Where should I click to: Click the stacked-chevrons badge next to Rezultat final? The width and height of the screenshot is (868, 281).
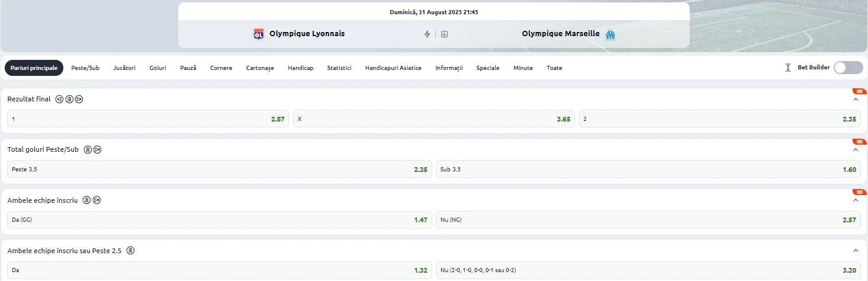click(x=69, y=99)
